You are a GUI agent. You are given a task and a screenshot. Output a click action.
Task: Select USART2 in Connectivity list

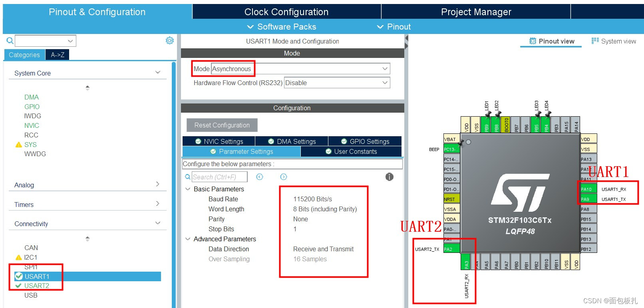click(37, 286)
